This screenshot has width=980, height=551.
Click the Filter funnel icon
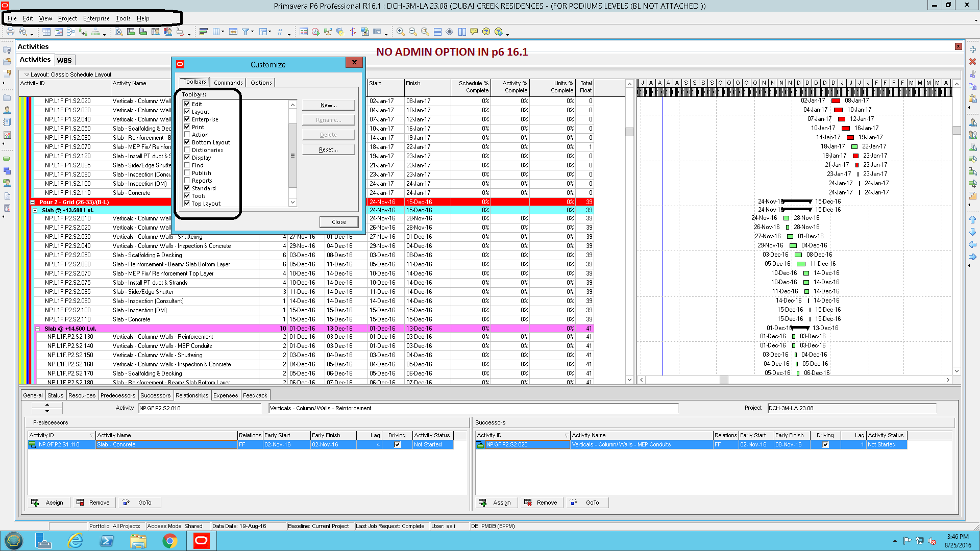(246, 32)
